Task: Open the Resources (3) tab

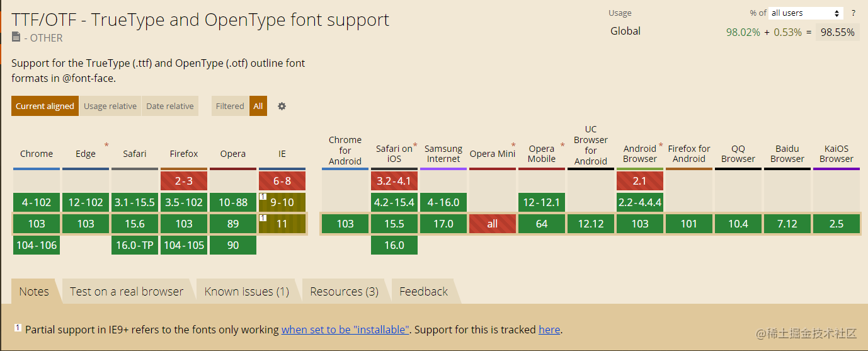Action: tap(344, 291)
